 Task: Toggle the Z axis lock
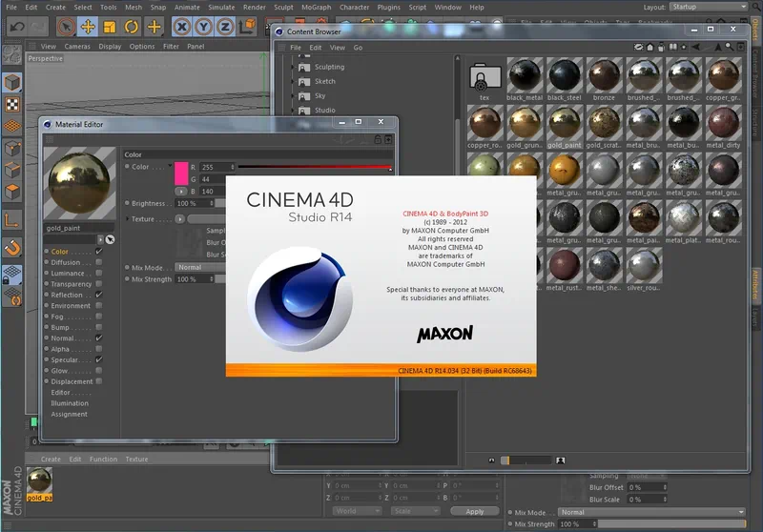click(225, 27)
